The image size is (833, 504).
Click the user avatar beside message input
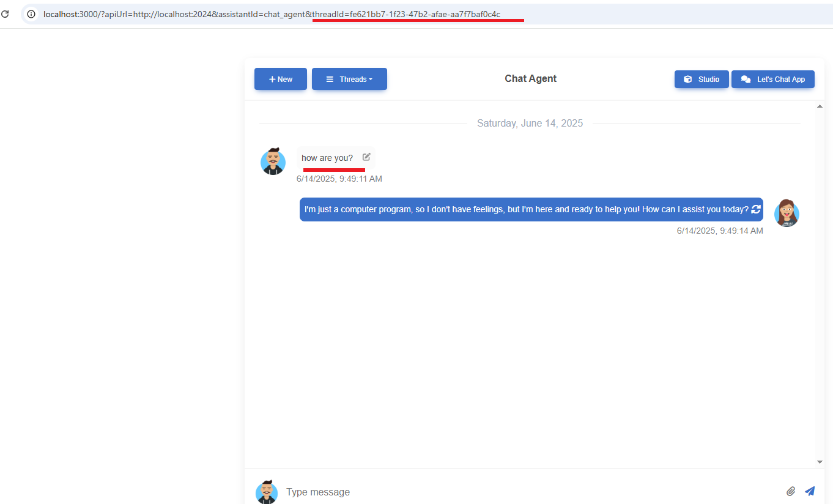tap(267, 492)
